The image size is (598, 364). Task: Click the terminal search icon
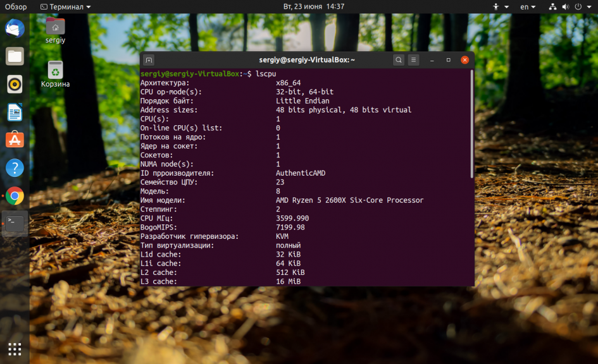click(399, 60)
